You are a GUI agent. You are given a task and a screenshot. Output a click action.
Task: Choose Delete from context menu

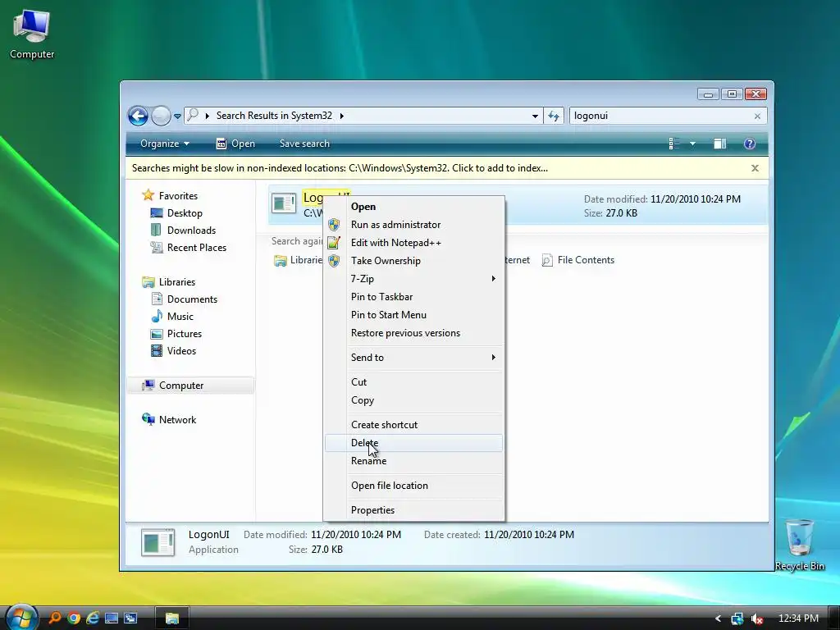[413, 443]
